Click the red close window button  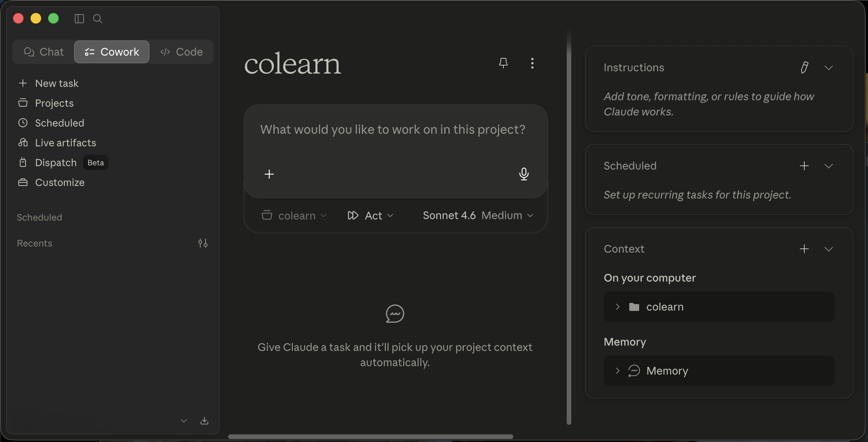click(18, 19)
